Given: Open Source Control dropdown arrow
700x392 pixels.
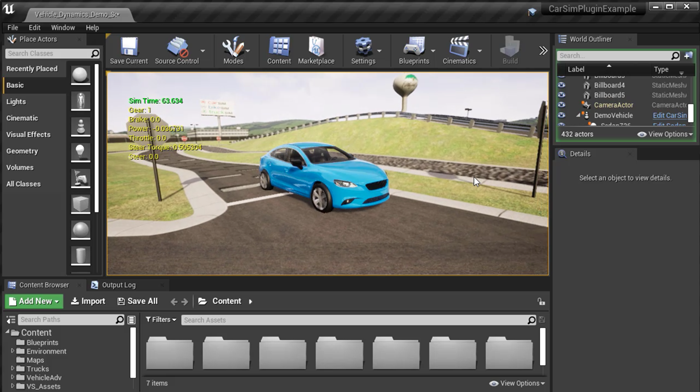Looking at the screenshot, I should pos(203,51).
